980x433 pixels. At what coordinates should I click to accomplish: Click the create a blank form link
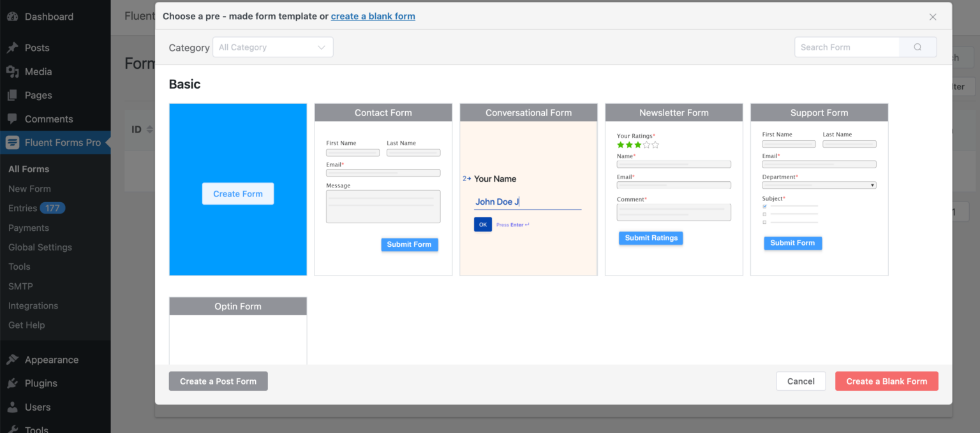[373, 16]
